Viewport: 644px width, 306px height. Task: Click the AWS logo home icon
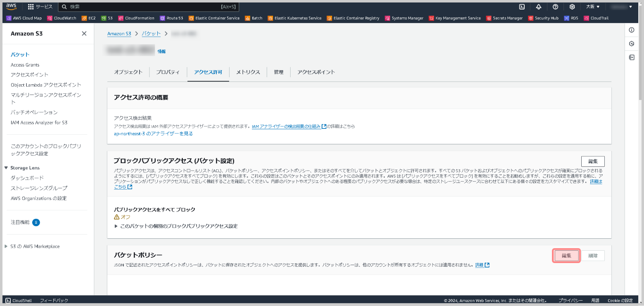point(11,7)
